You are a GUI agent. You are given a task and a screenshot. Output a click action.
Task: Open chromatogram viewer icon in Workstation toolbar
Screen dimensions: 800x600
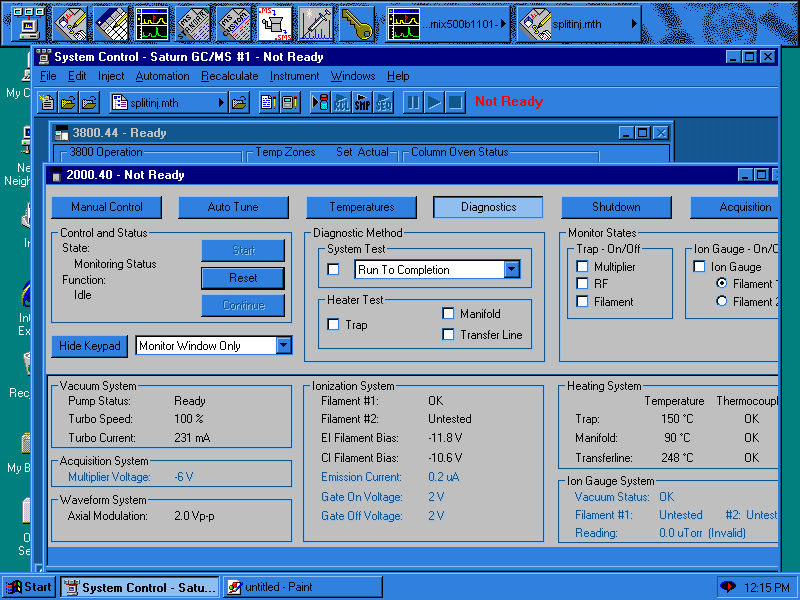pyautogui.click(x=152, y=24)
